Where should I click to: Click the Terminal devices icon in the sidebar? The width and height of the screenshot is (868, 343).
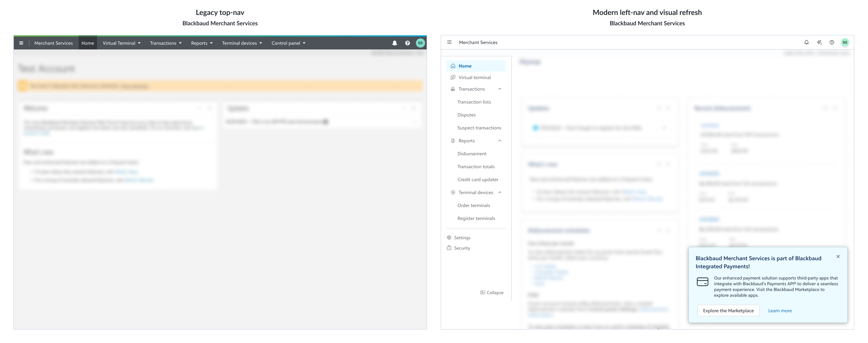point(453,192)
